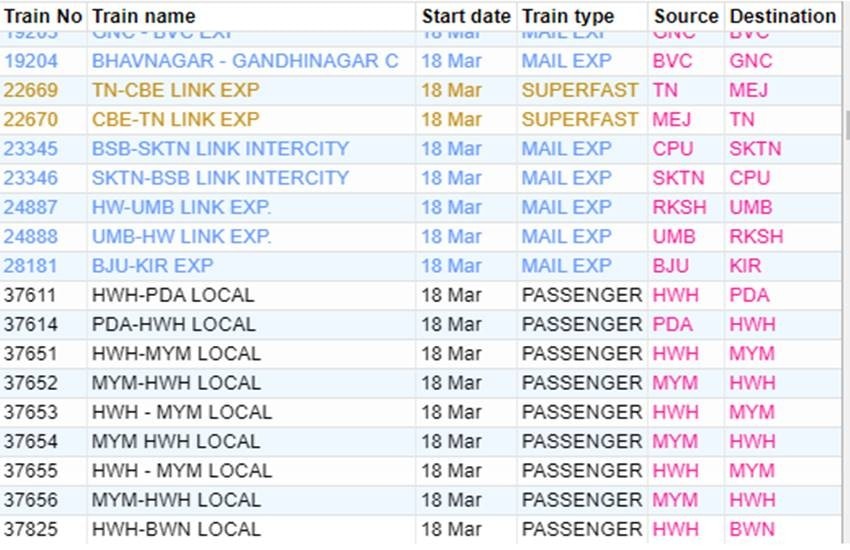This screenshot has width=850, height=550.
Task: Select train 37652 MYM-HWH LOCAL row
Action: point(421,383)
